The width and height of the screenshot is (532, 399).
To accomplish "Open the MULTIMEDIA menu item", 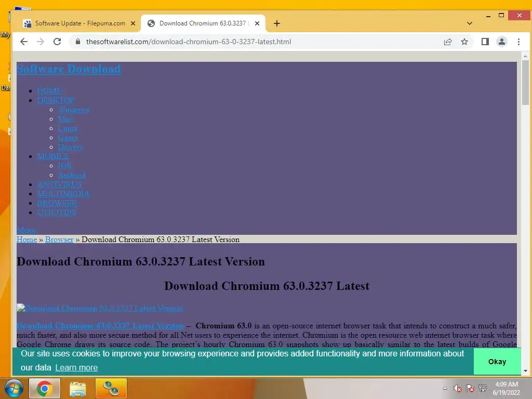I will point(63,193).
